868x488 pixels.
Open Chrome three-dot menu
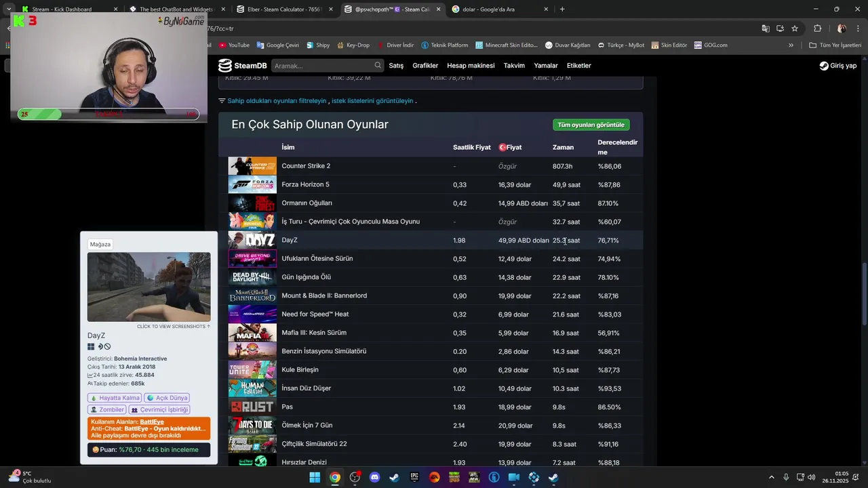857,28
